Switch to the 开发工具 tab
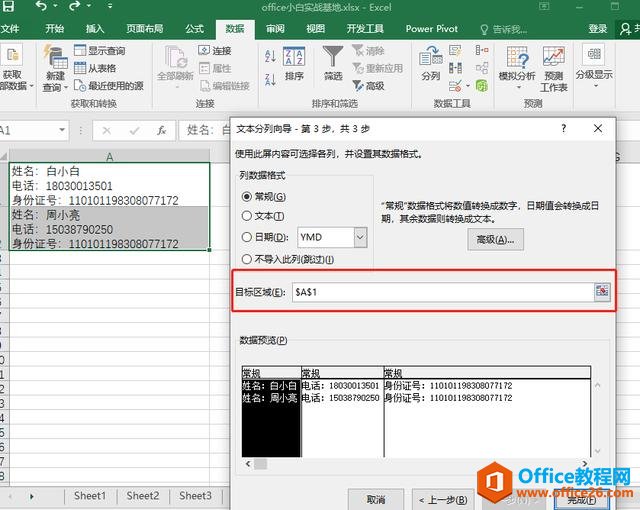The width and height of the screenshot is (640, 510). click(365, 29)
